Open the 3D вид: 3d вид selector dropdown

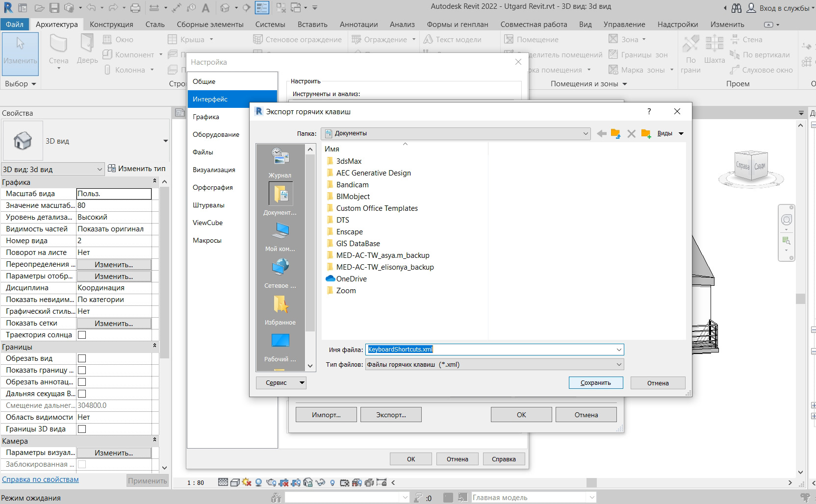tap(52, 169)
